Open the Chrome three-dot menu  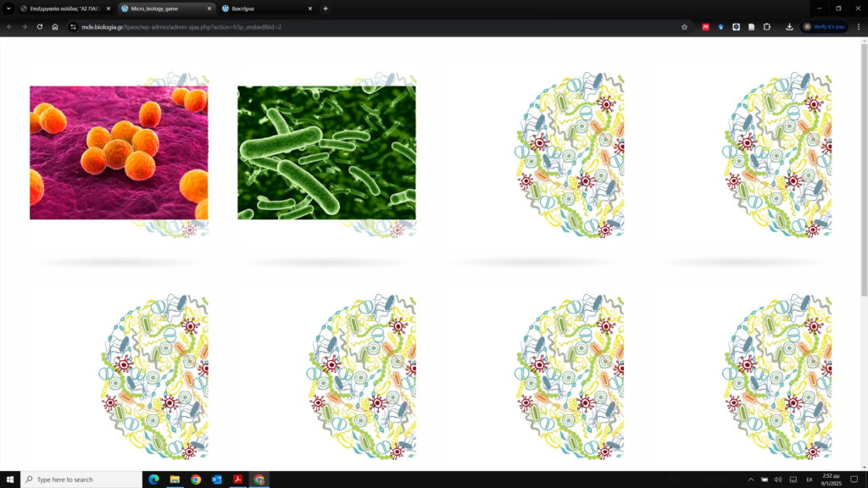(857, 26)
